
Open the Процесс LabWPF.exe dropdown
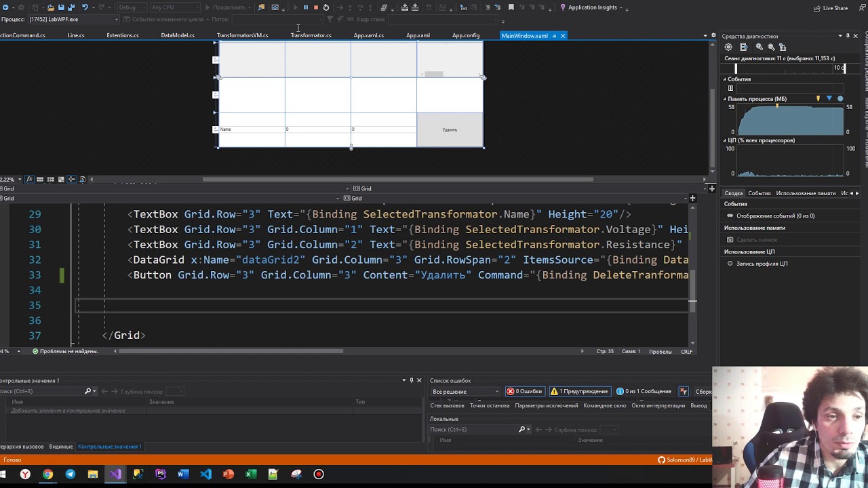[x=73, y=20]
